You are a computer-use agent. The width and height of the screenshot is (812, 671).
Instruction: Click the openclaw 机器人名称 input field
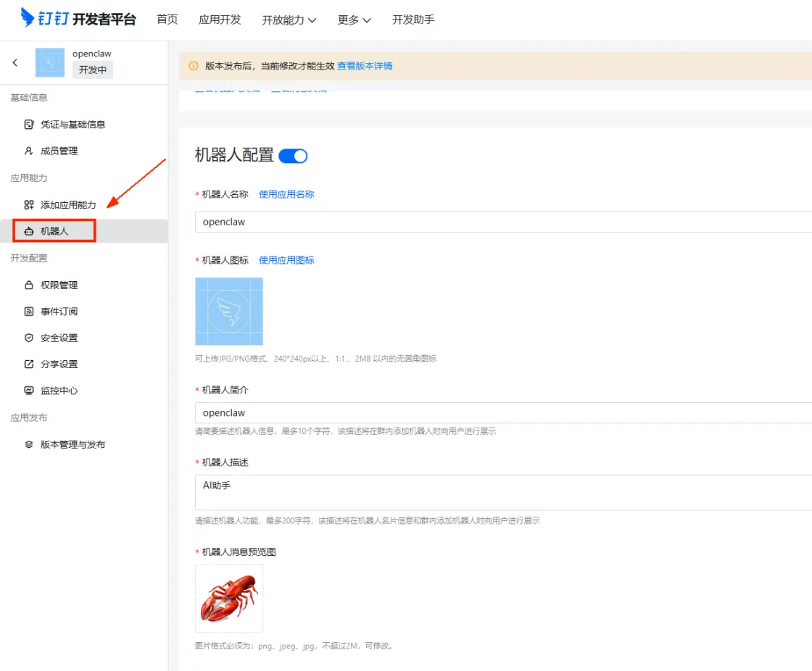click(362, 222)
